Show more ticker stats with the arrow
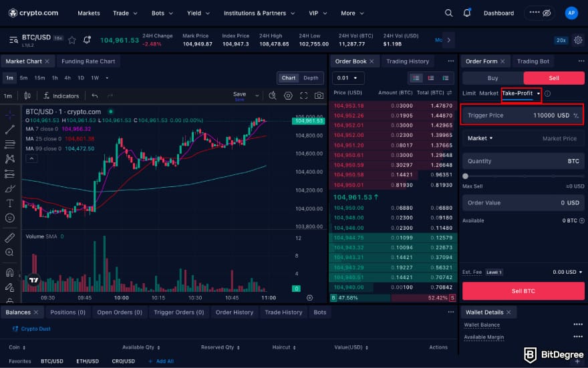Screen dimensions: 588x368 pos(449,39)
